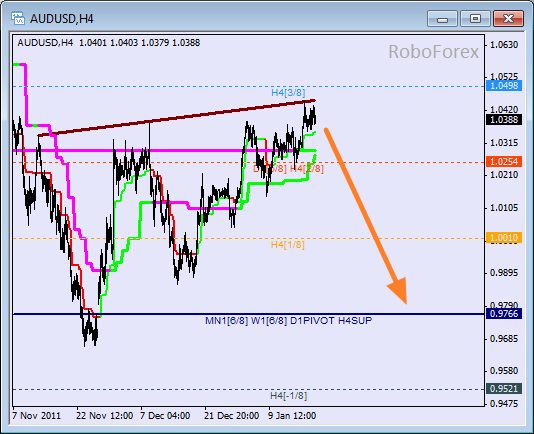This screenshot has width=534, height=434.
Task: Click the 0.9521 gray price tag
Action: click(x=504, y=388)
